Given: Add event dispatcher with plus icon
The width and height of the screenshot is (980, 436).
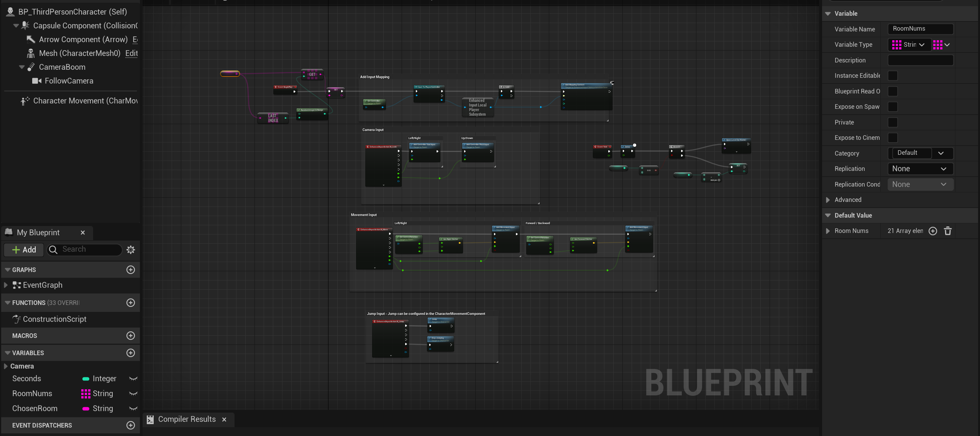Looking at the screenshot, I should 130,425.
